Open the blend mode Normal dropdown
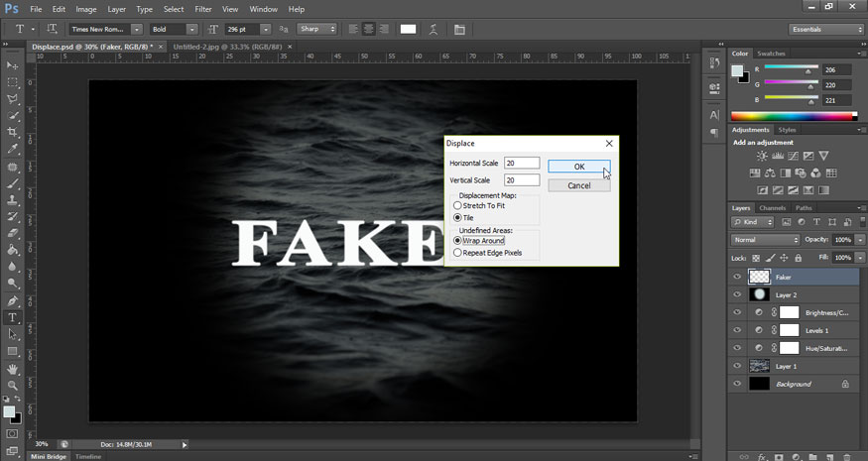This screenshot has height=461, width=868. coord(766,240)
